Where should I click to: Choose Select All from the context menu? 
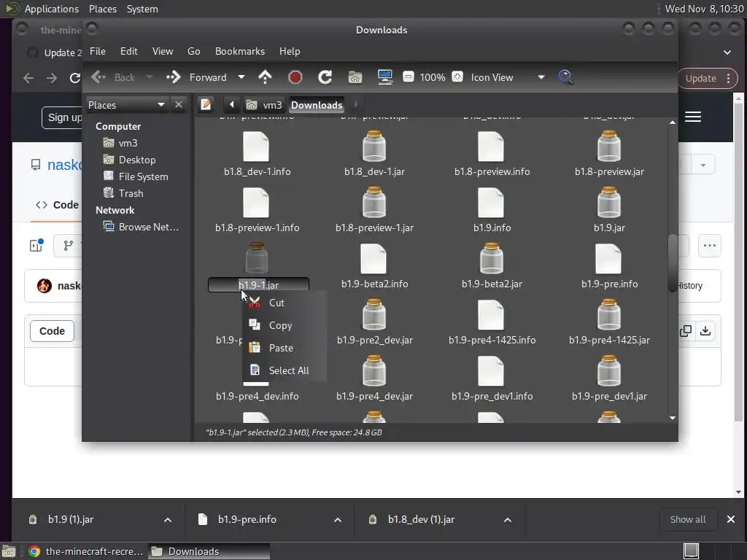[x=285, y=370]
